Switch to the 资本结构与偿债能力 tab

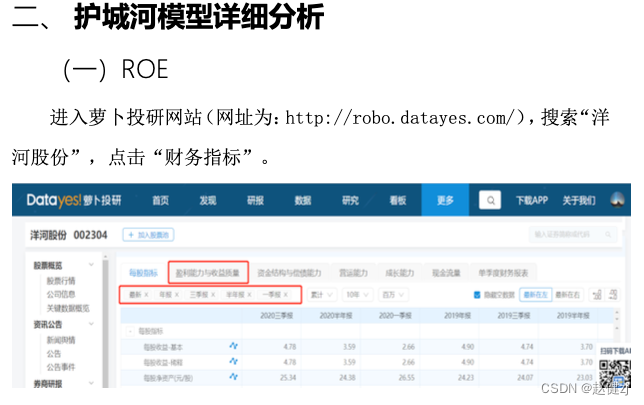289,273
